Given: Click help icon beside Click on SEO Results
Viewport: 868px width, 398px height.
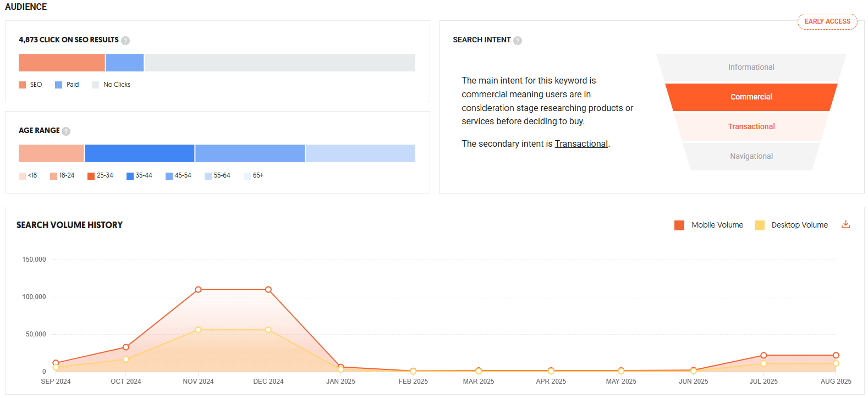Looking at the screenshot, I should tap(125, 41).
